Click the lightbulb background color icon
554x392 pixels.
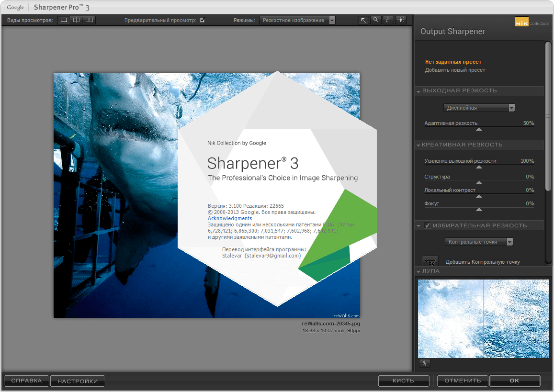400,20
